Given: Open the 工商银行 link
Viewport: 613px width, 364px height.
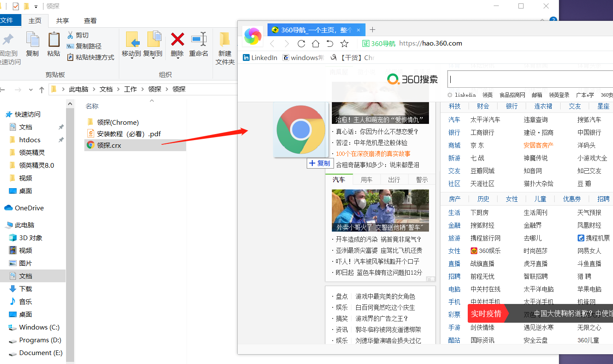Looking at the screenshot, I should coord(482,132).
